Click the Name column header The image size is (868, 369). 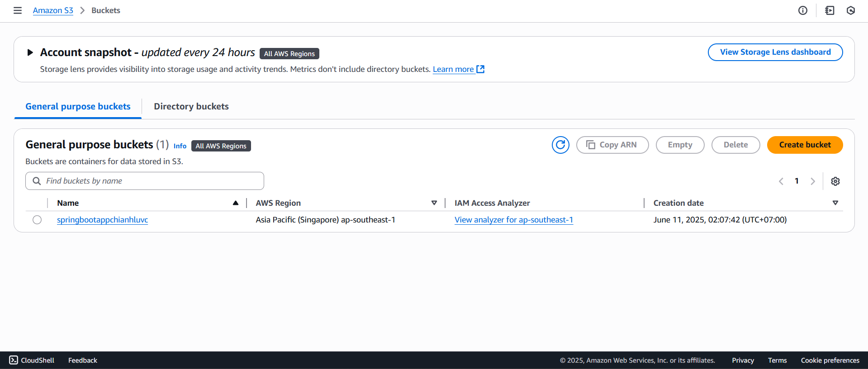point(68,203)
